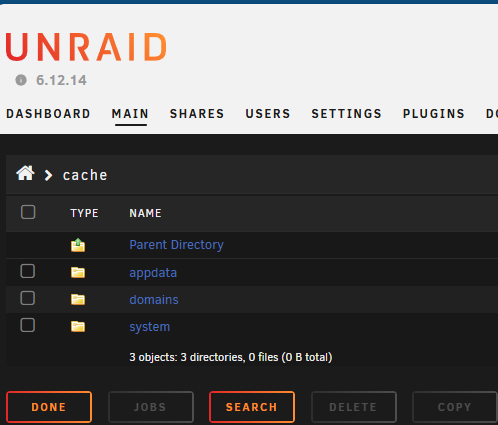Click the system folder icon
The image size is (498, 425).
[78, 326]
